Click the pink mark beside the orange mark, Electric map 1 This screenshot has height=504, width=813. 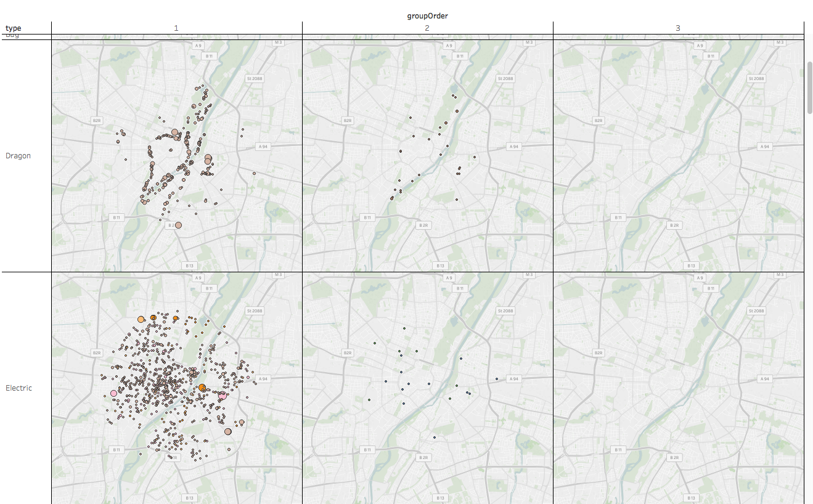(x=223, y=396)
